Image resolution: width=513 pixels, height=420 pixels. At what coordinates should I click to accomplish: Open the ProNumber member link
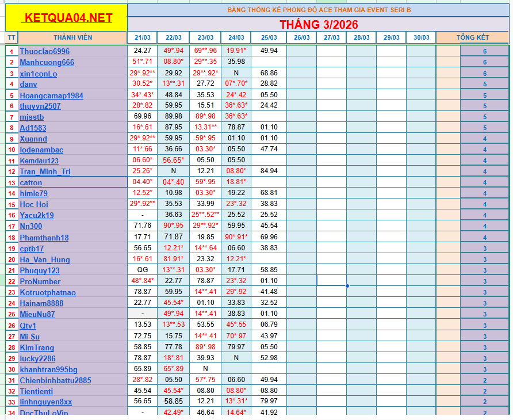click(40, 282)
